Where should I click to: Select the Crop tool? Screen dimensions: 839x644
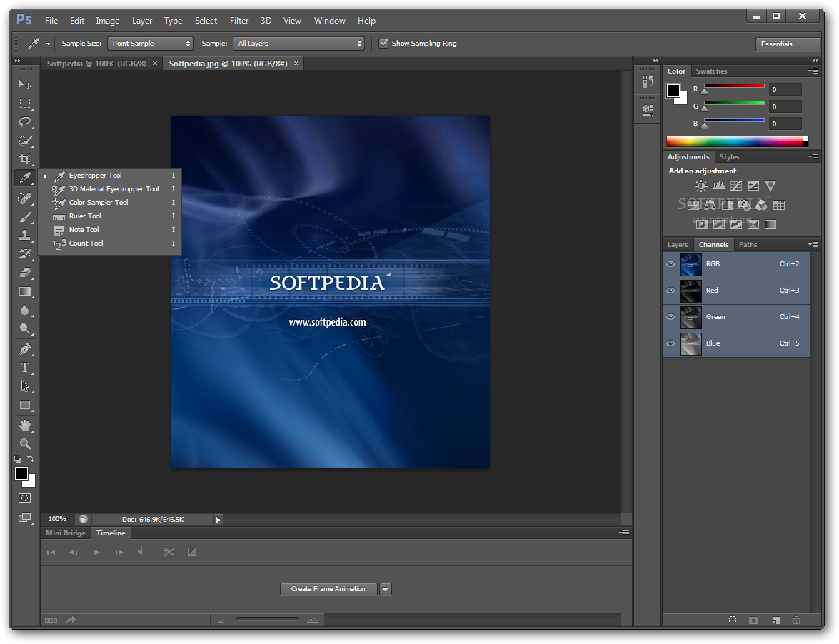pyautogui.click(x=25, y=159)
